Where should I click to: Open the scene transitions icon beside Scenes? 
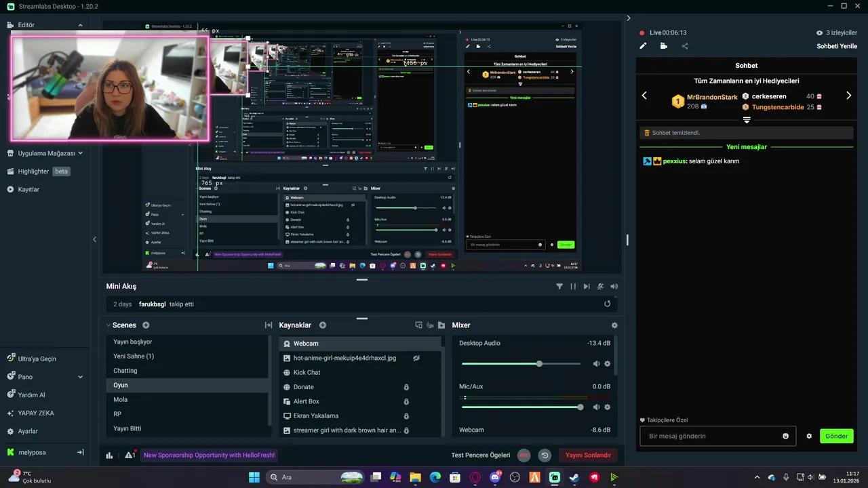(x=269, y=325)
